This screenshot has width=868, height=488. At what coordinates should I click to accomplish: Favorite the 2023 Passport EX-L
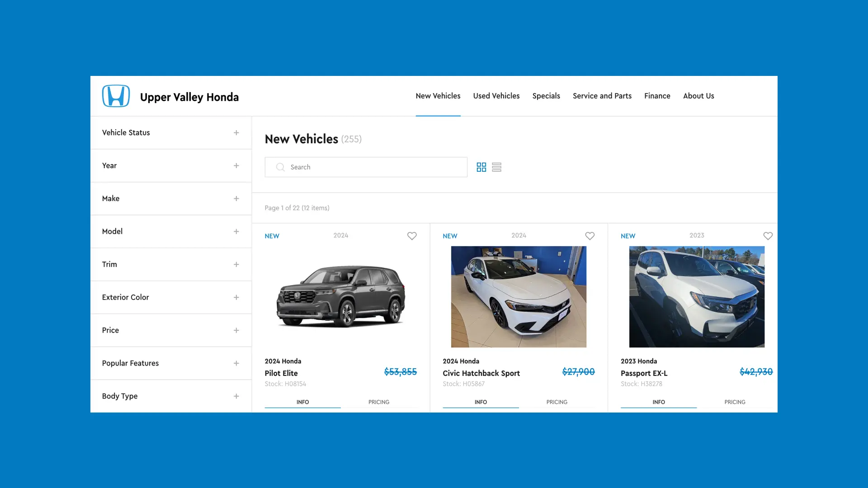768,236
